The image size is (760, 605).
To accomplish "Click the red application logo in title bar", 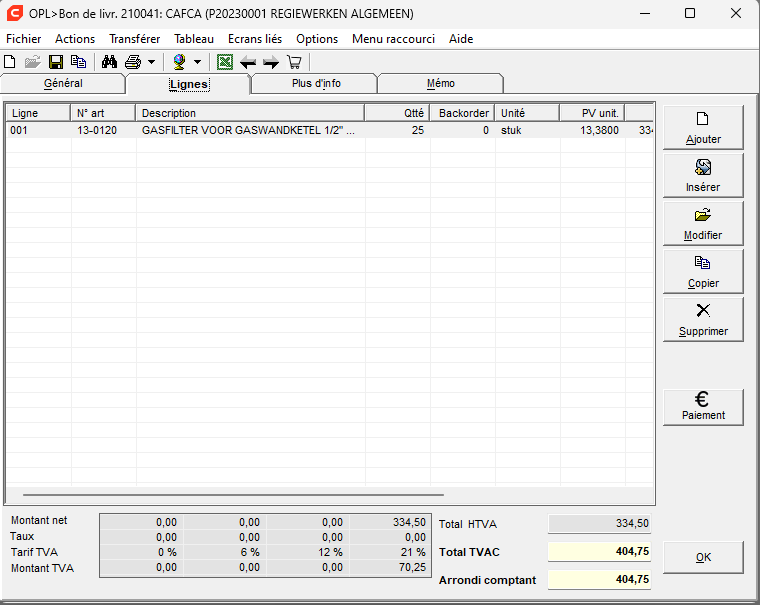I will 15,13.
